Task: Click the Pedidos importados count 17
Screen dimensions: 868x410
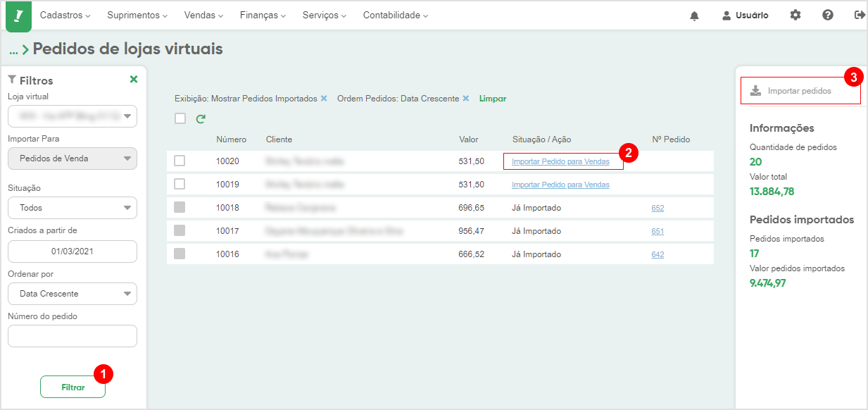Action: coord(755,254)
